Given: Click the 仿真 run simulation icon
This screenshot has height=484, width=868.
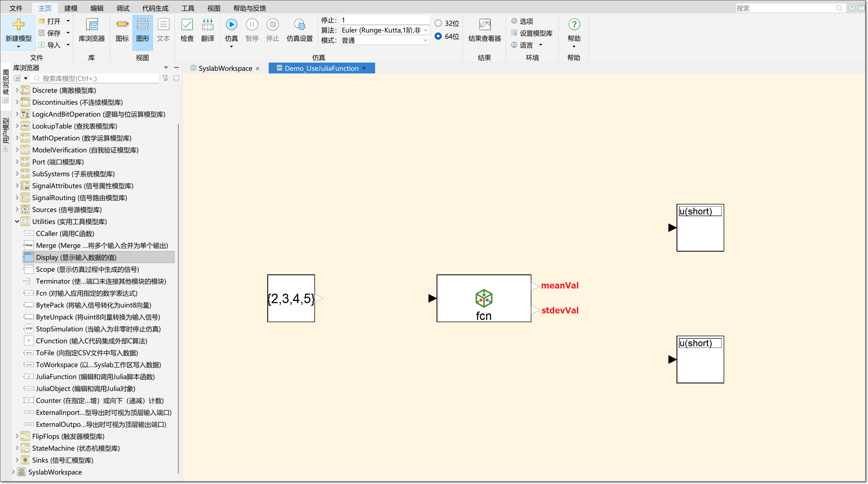Looking at the screenshot, I should (231, 25).
